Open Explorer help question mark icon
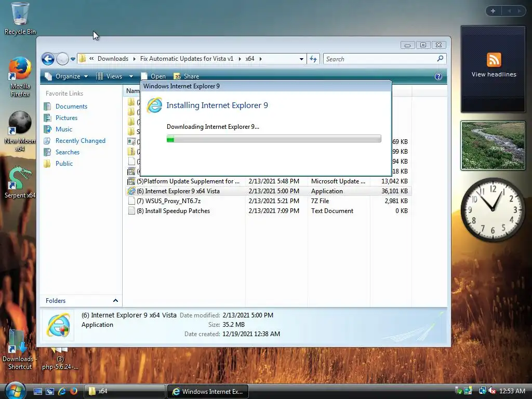This screenshot has height=399, width=532. (x=438, y=76)
